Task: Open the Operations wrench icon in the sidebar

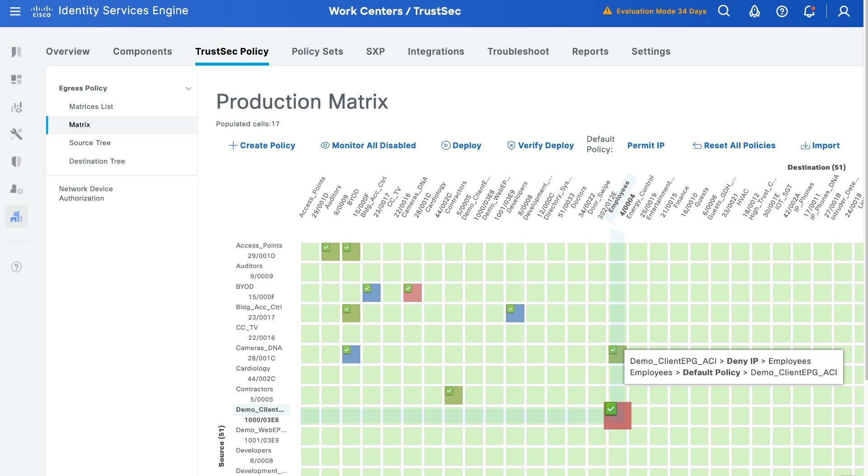Action: point(16,134)
